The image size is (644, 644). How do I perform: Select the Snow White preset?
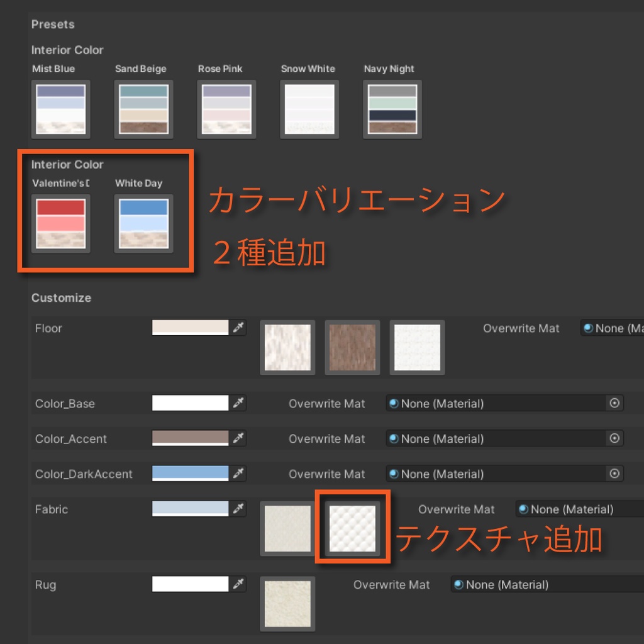click(309, 108)
